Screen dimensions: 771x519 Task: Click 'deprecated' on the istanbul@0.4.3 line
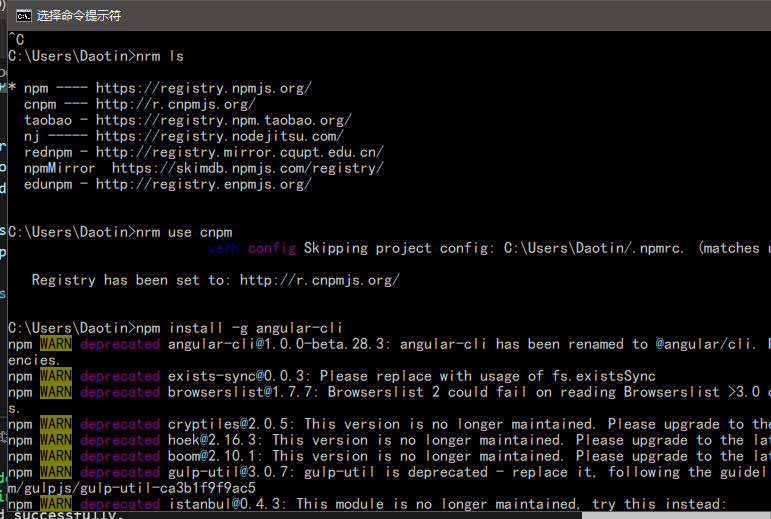coord(119,504)
